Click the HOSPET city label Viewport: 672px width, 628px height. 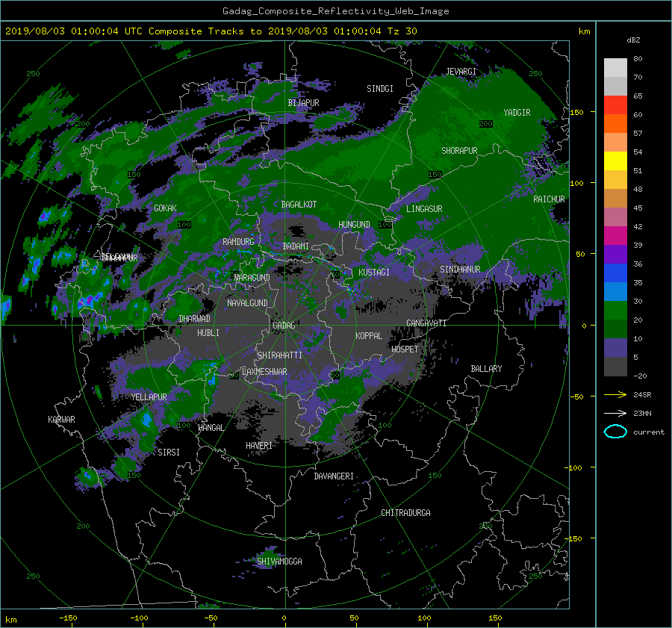point(405,349)
